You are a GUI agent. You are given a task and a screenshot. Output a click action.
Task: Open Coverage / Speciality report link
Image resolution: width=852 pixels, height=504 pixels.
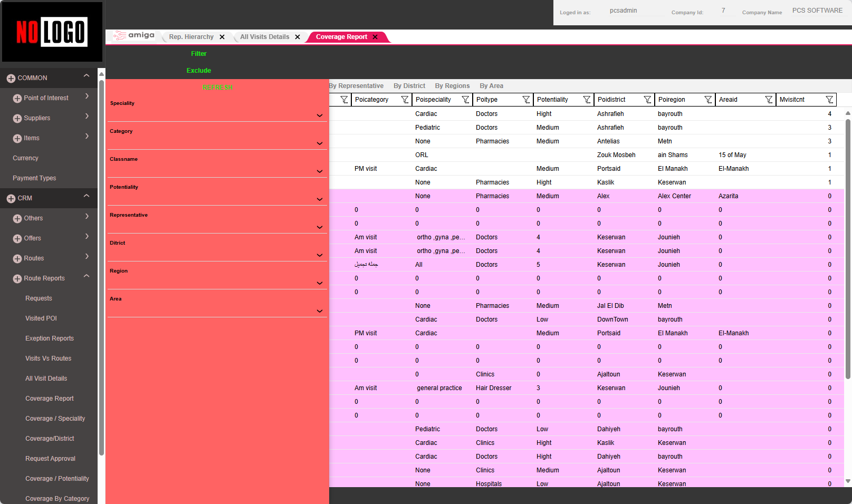(x=55, y=419)
